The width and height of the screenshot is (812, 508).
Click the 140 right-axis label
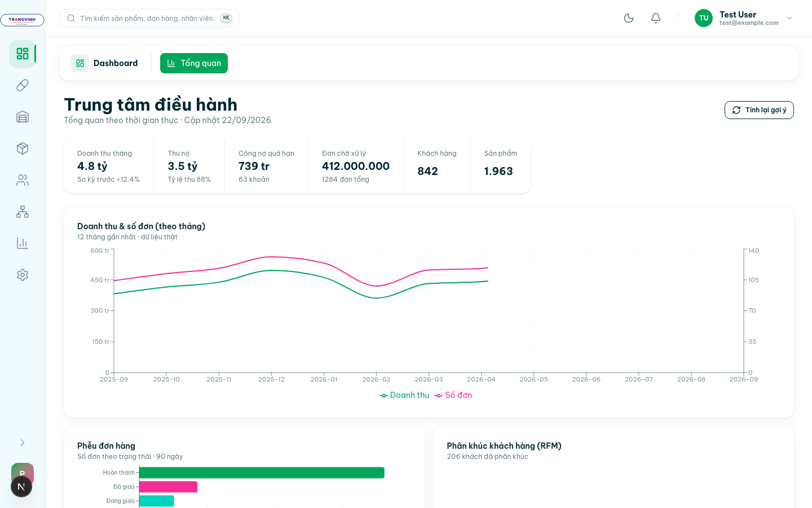pyautogui.click(x=754, y=251)
